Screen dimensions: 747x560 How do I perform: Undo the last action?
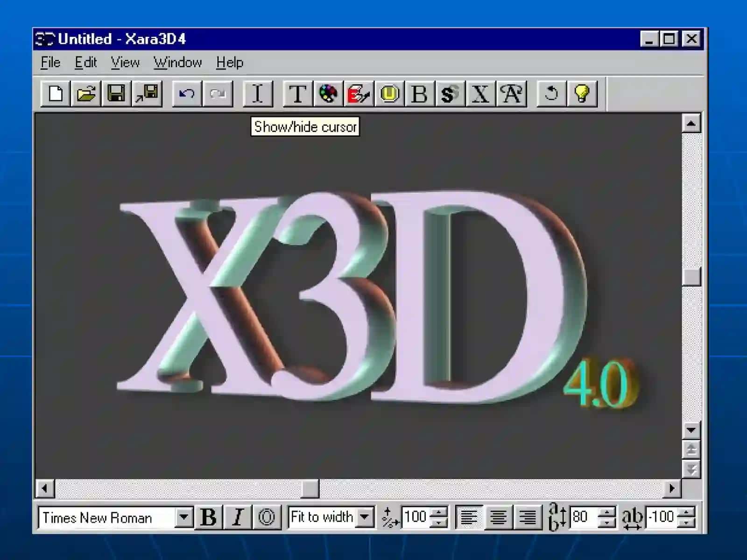coord(187,94)
